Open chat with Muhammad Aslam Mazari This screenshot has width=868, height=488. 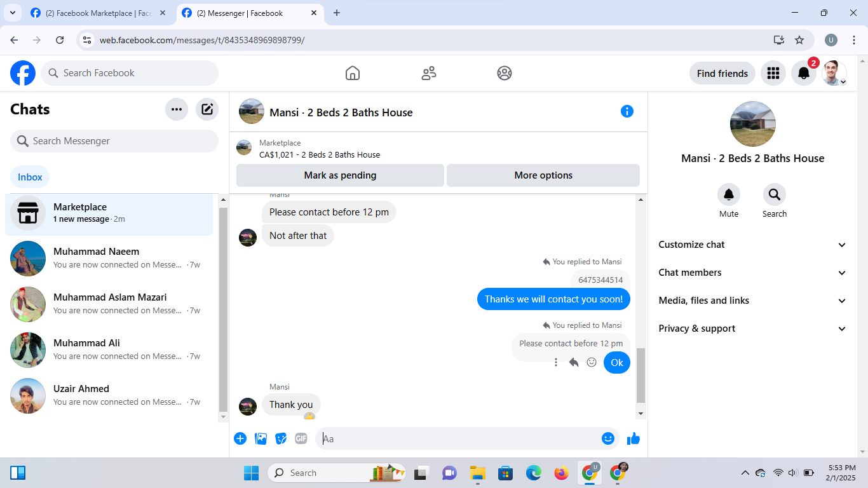point(109,304)
